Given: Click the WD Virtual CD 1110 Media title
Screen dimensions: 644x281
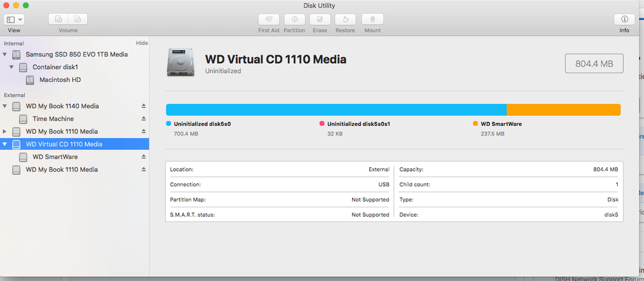Looking at the screenshot, I should click(x=276, y=60).
